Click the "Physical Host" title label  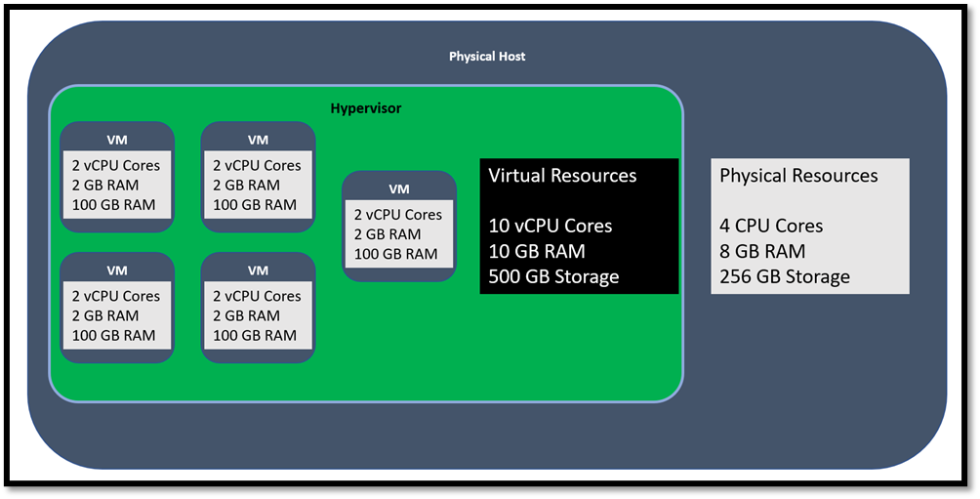486,57
